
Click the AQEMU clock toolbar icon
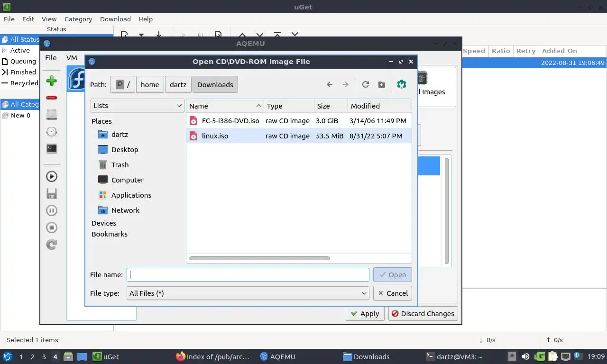coord(52,132)
